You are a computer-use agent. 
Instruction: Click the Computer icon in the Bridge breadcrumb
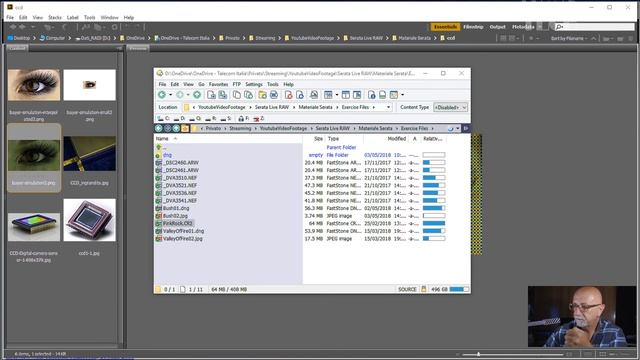click(x=42, y=38)
